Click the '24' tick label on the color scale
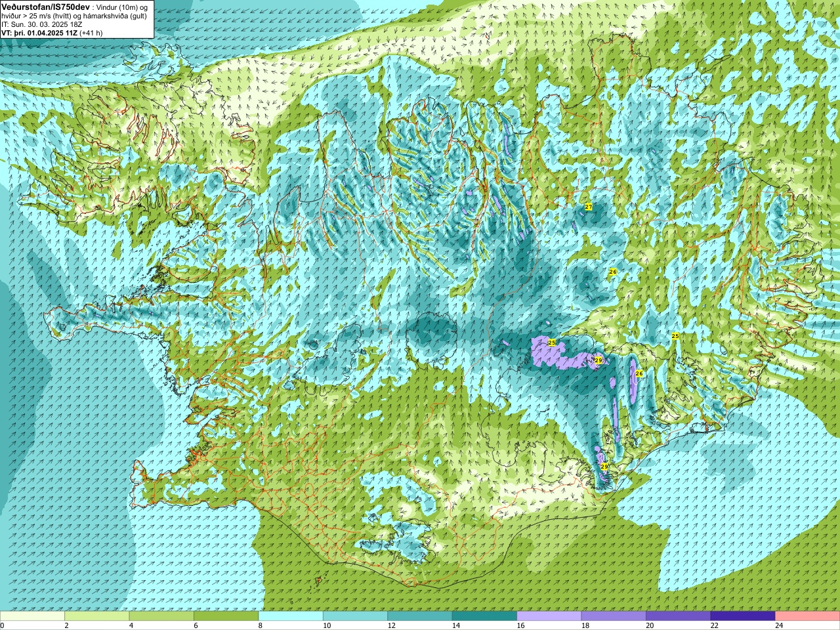Viewport: 840px width, 630px height. tap(778, 625)
